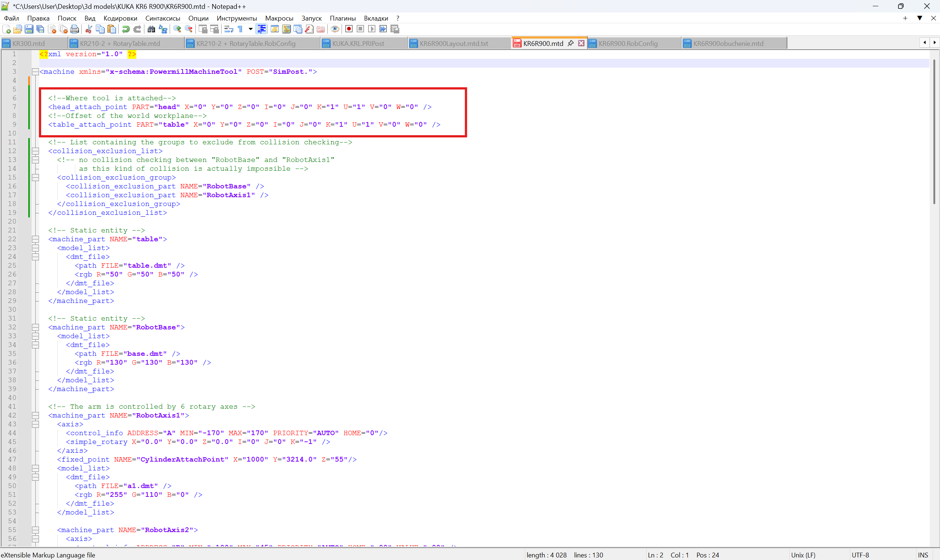The image size is (940, 560).
Task: Toggle show all characters pilcrow icon
Action: pyautogui.click(x=240, y=29)
